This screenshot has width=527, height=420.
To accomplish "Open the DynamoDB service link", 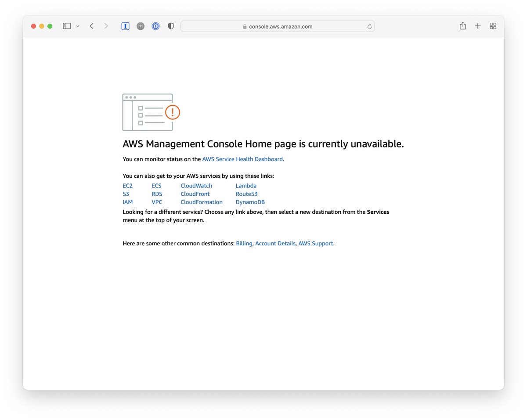I will coord(250,202).
